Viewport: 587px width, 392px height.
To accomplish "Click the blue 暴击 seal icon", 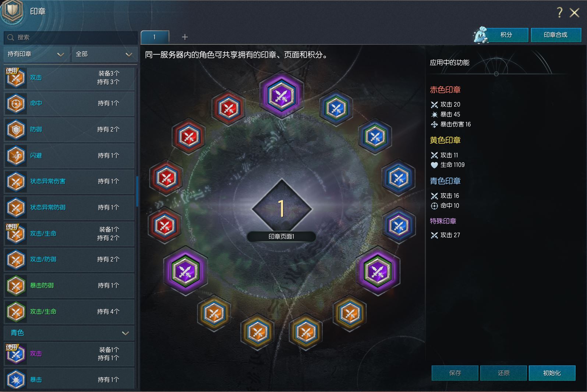I will click(x=16, y=379).
